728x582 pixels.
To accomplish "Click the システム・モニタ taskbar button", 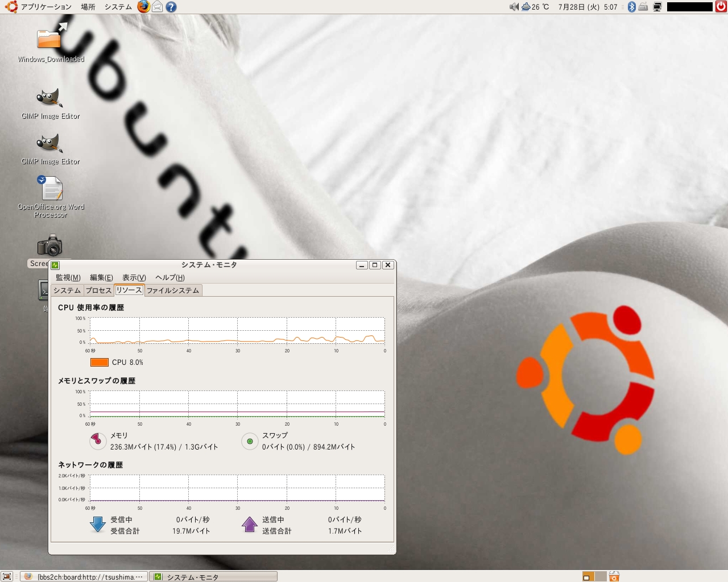I will [x=213, y=576].
